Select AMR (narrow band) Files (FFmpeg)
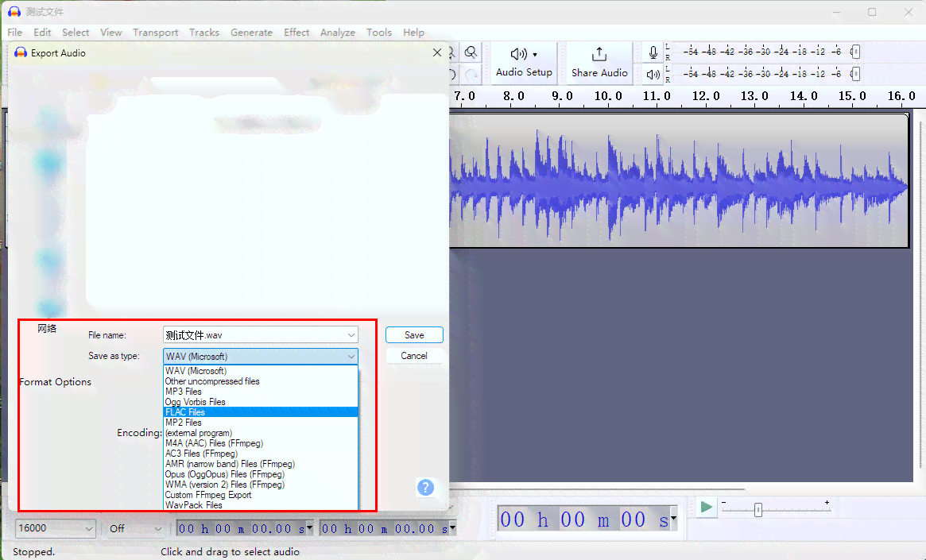 tap(261, 464)
